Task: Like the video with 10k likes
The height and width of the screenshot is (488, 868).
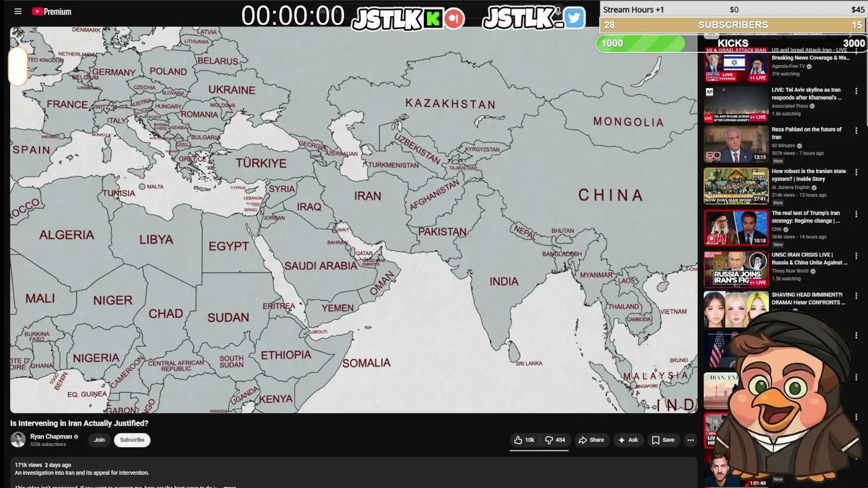Action: pyautogui.click(x=524, y=440)
